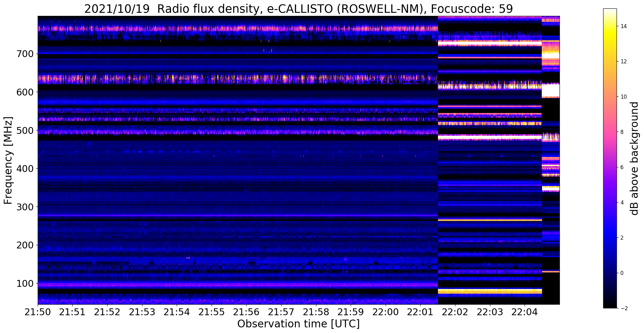Click the colorbar gradient scale

[x=610, y=159]
